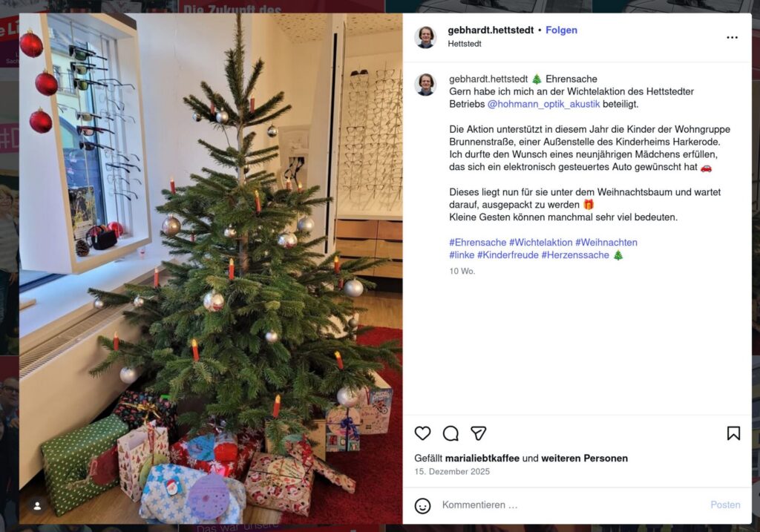760x532 pixels.
Task: Open the #Wichtelaktion hashtag
Action: click(540, 243)
